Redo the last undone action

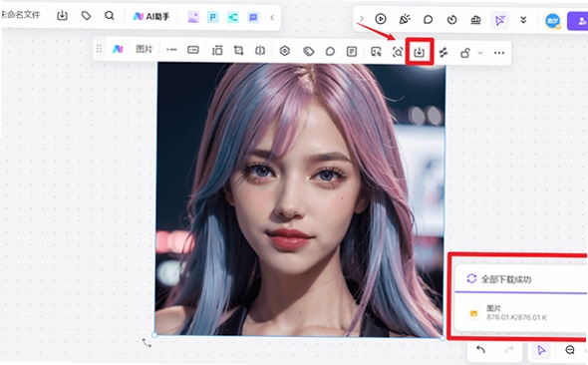[509, 350]
